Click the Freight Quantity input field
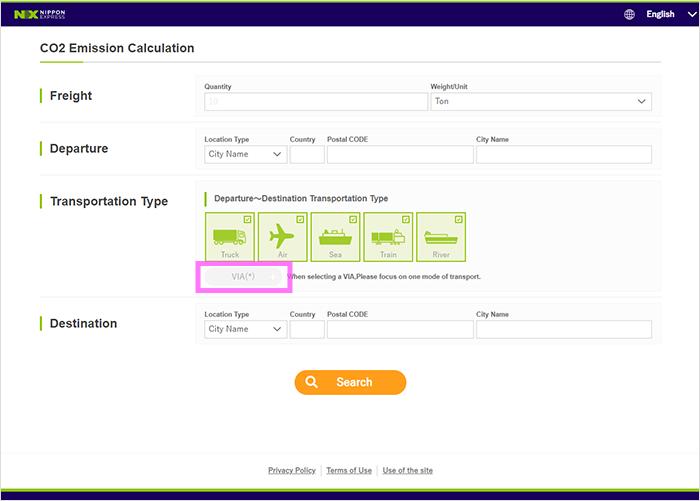This screenshot has height=501, width=700. (315, 102)
